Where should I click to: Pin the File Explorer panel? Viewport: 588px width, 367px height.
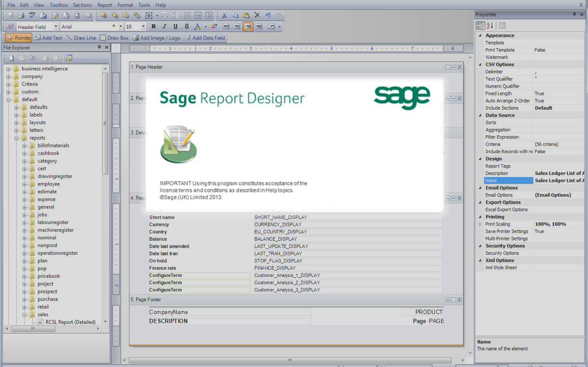pyautogui.click(x=100, y=47)
